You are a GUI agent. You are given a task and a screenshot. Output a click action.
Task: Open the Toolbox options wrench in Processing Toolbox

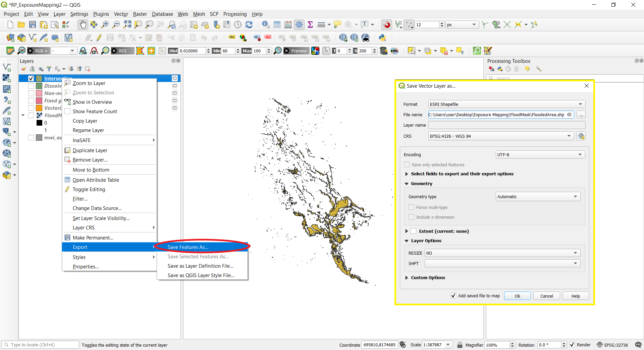(539, 69)
